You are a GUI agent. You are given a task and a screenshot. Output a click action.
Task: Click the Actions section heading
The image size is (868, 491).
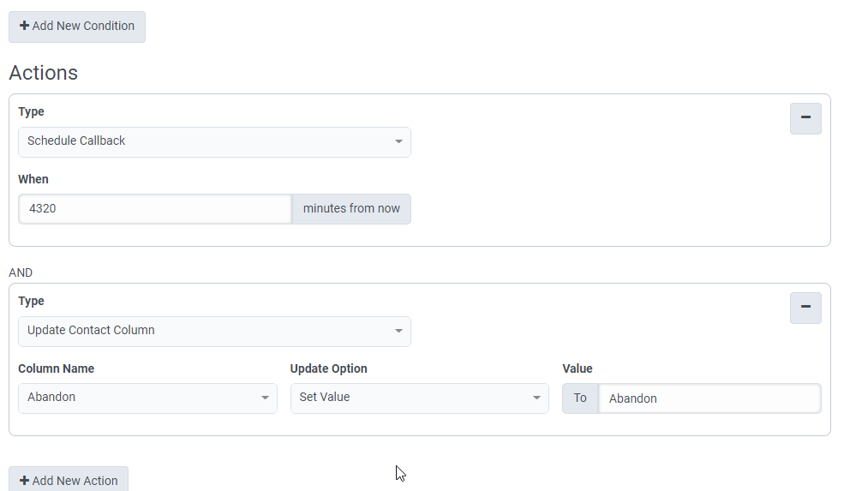44,73
